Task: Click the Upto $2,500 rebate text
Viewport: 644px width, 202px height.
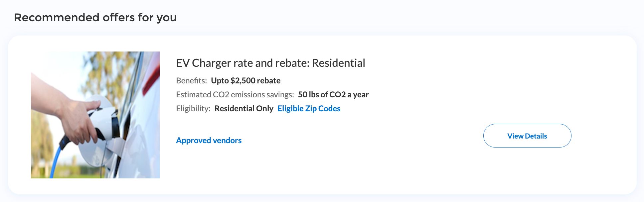Action: pos(245,81)
